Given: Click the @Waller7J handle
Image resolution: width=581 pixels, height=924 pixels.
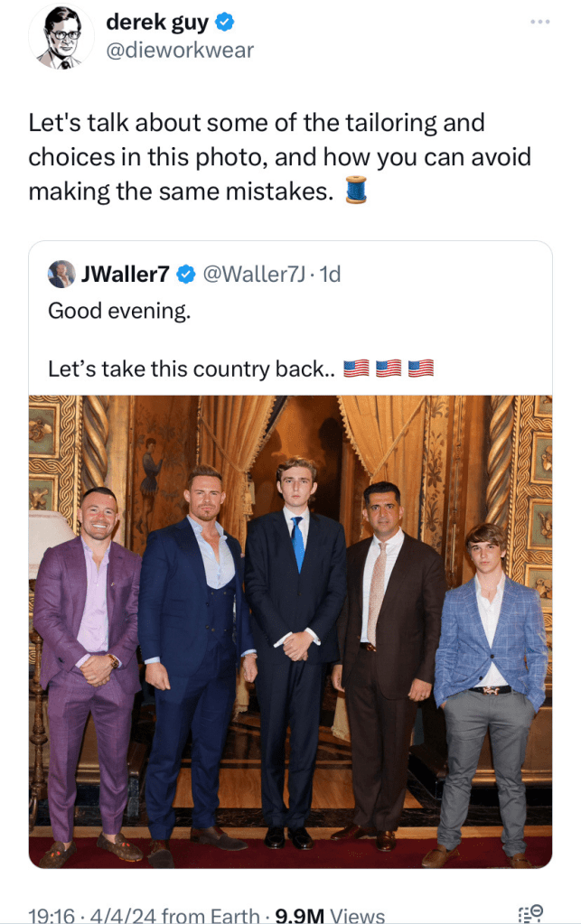Looking at the screenshot, I should [x=253, y=274].
